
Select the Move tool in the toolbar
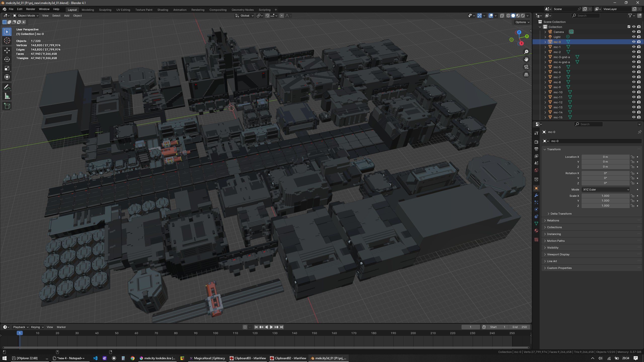point(7,50)
